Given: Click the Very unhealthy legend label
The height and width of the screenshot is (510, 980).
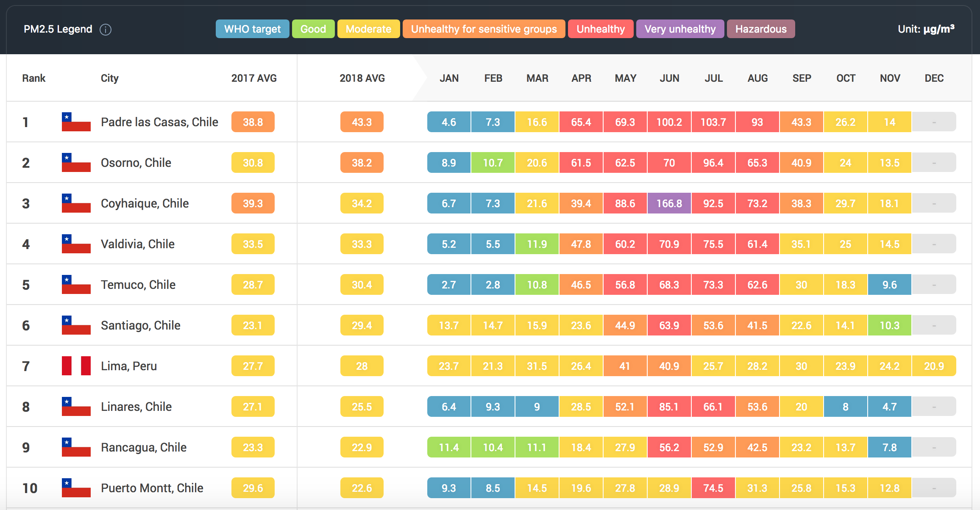Looking at the screenshot, I should tap(680, 29).
